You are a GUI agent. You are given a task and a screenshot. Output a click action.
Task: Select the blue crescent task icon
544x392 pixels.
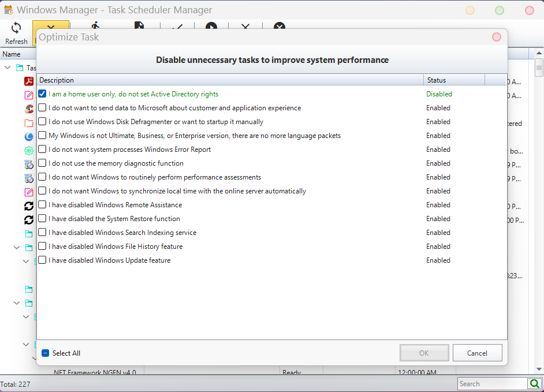click(x=29, y=137)
